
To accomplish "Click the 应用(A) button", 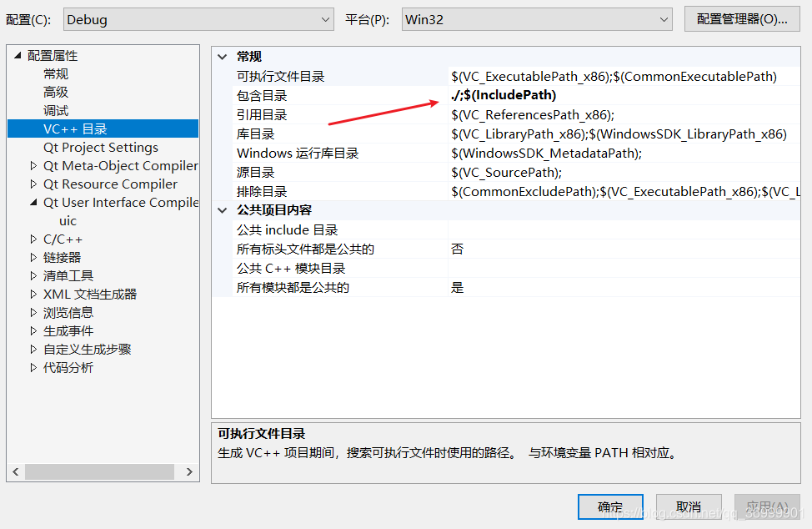I will point(767,506).
